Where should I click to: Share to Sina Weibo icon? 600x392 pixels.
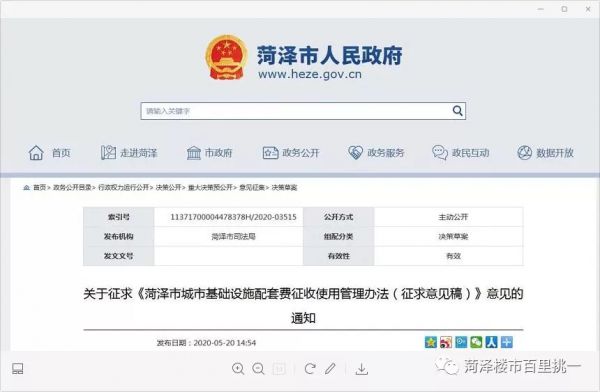[x=446, y=342]
